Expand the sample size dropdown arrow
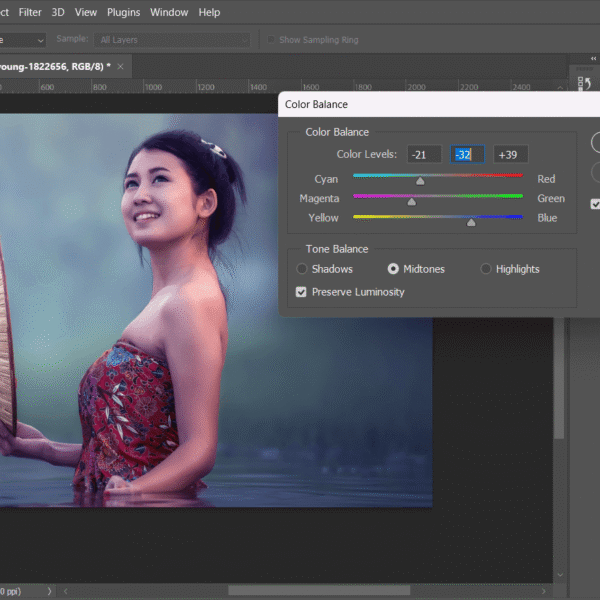 click(x=41, y=40)
